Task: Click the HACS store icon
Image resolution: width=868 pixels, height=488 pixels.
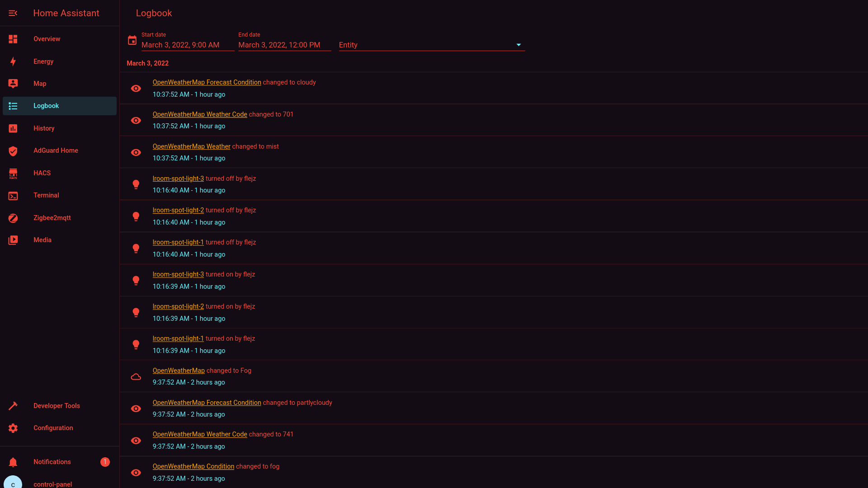Action: pos(13,174)
